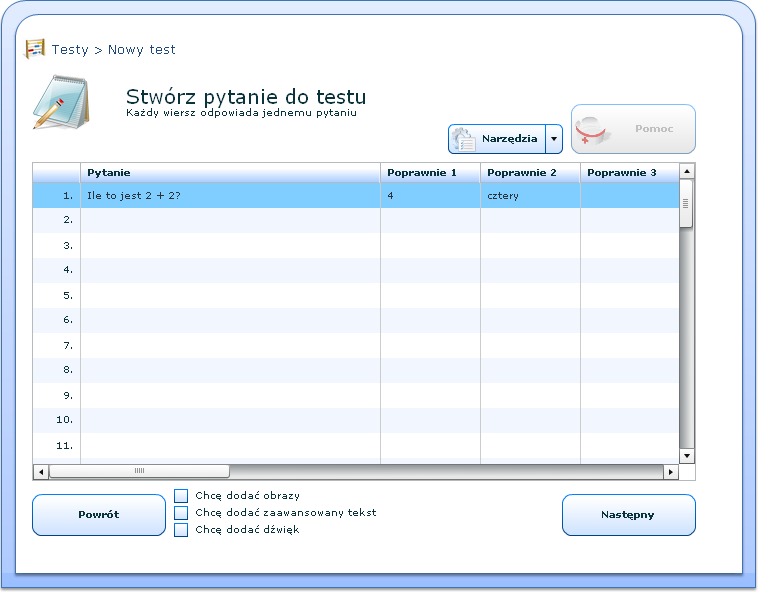Select row number 1. header
The image size is (758, 592).
tap(57, 196)
